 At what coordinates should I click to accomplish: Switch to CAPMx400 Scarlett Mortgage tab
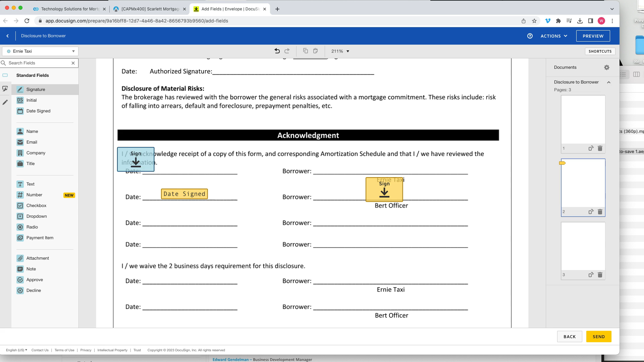coord(150,9)
